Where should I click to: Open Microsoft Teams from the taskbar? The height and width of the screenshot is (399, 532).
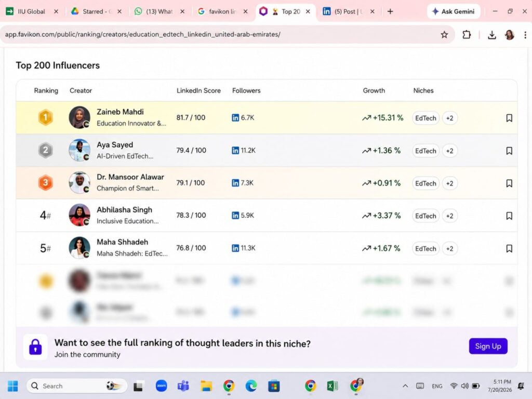183,386
